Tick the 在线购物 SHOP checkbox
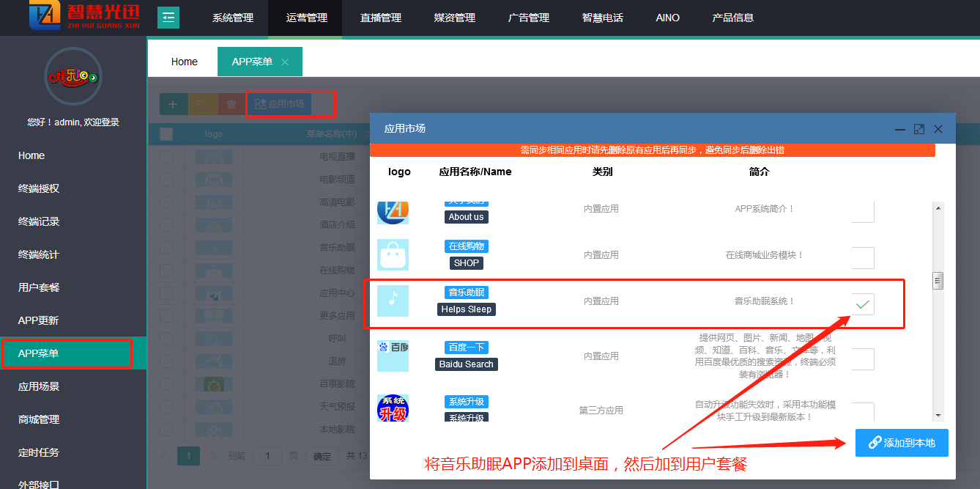The width and height of the screenshot is (980, 489). pyautogui.click(x=863, y=258)
